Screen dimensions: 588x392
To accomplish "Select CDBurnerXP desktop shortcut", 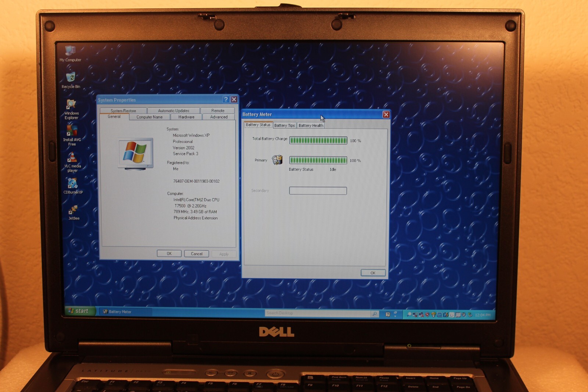I will [x=73, y=185].
